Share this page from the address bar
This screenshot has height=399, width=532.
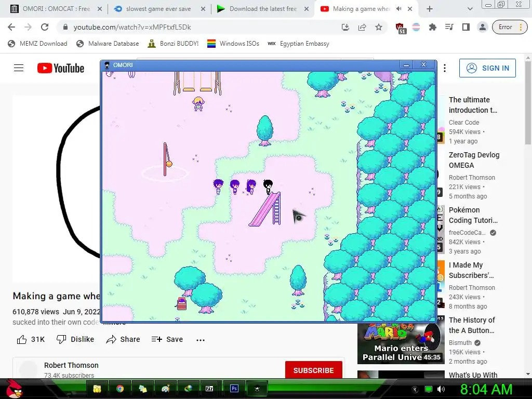(362, 27)
